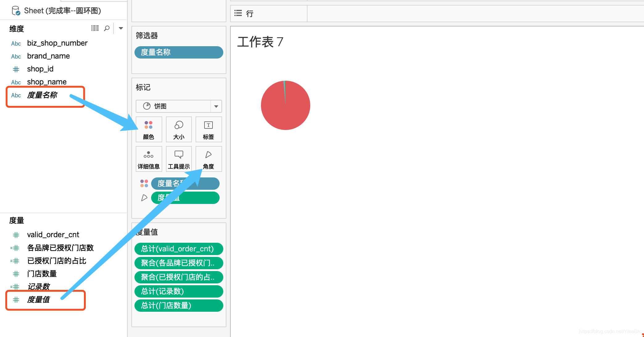Click the color dots icon beside 度量名称 pill
The width and height of the screenshot is (644, 337).
[x=144, y=184]
